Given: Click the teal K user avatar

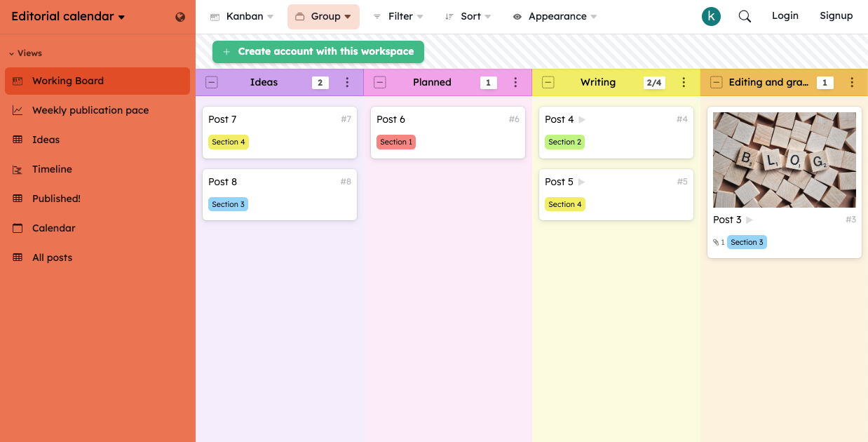Looking at the screenshot, I should pyautogui.click(x=711, y=16).
